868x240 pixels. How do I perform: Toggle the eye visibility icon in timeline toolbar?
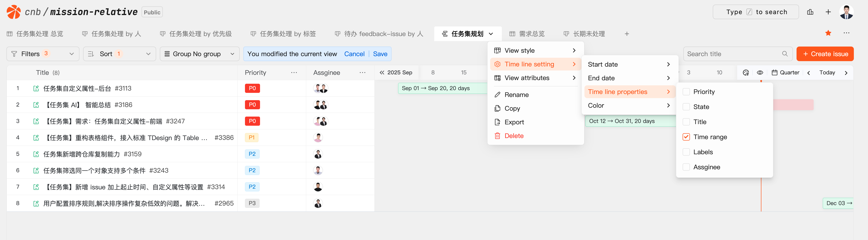tap(760, 73)
